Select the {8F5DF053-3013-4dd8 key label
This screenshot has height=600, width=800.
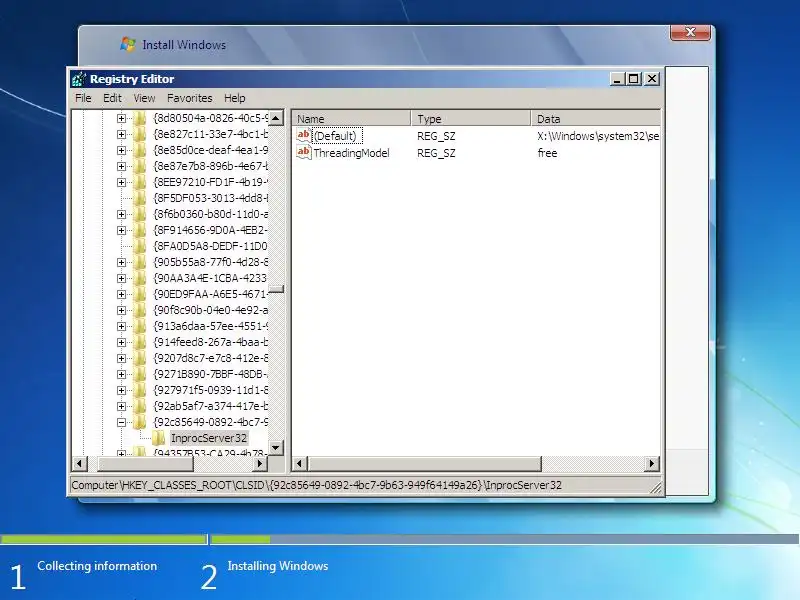(210, 198)
